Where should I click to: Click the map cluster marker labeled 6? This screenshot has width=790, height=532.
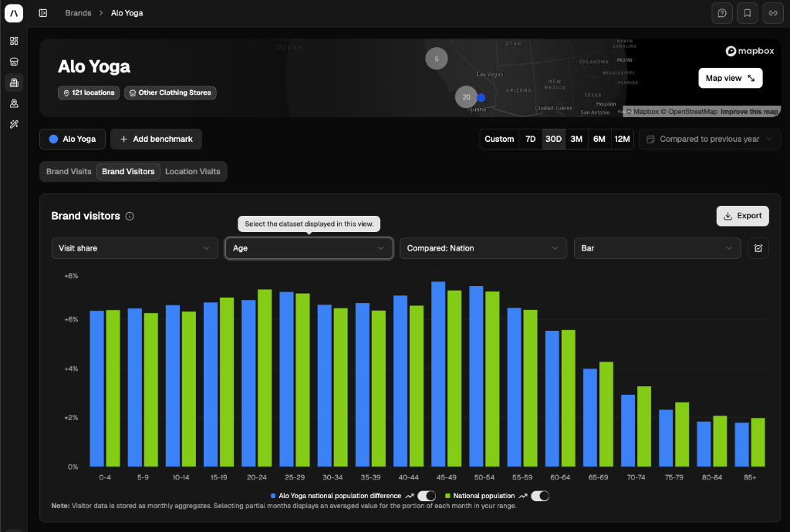437,59
